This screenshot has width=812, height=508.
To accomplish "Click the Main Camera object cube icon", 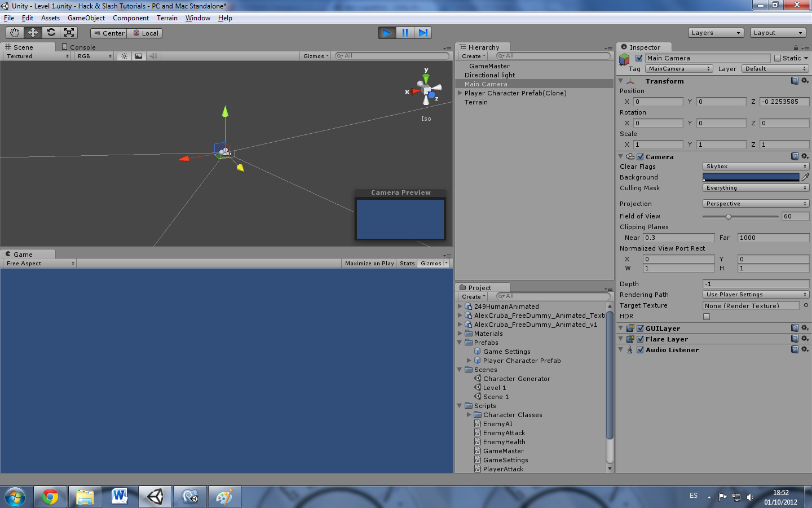I will (624, 59).
